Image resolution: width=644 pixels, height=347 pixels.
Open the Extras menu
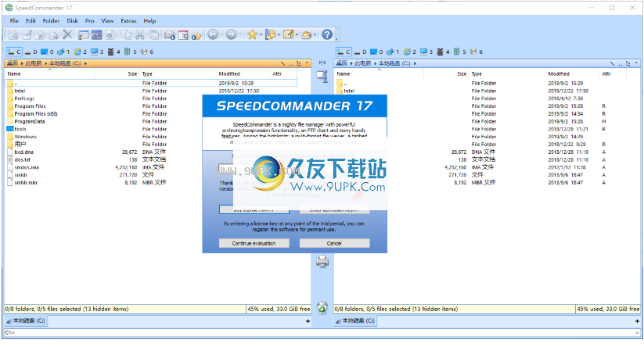(128, 21)
